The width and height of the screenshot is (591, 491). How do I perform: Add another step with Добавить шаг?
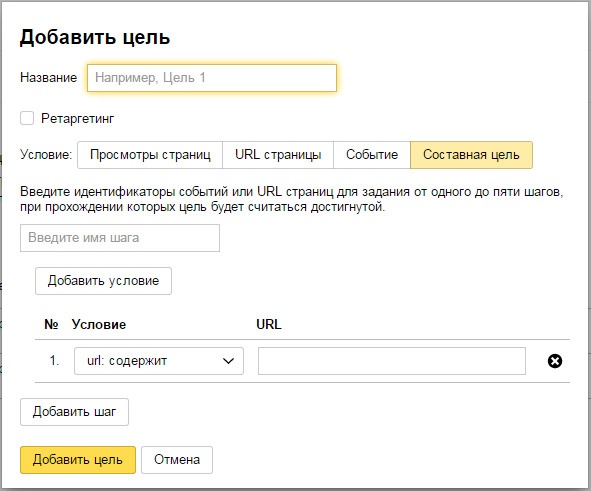coord(74,412)
